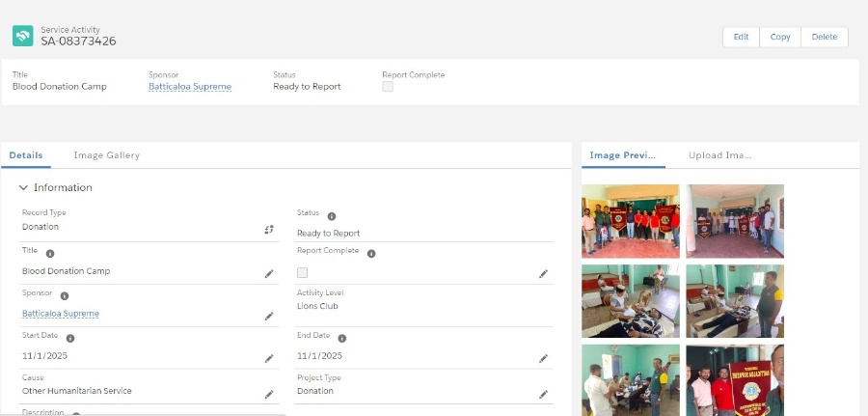The height and width of the screenshot is (416, 868).
Task: Click the info icon next to Status label
Action: (332, 217)
